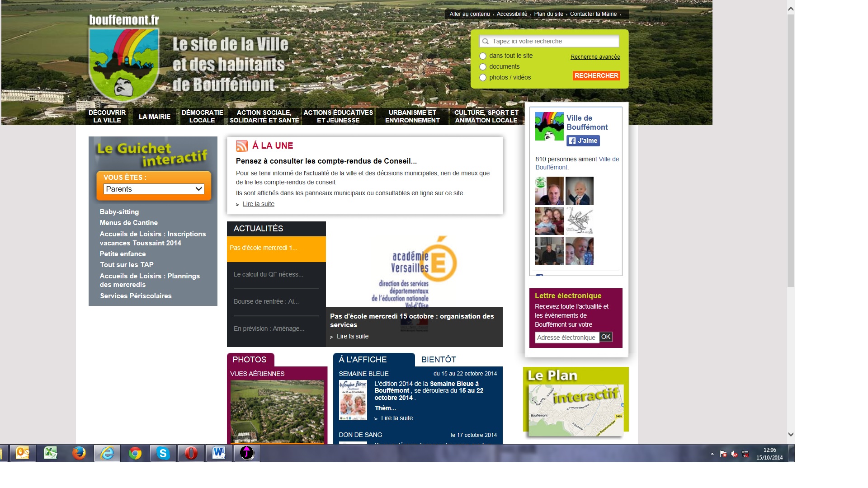Click the Ville de Bouffémont rainbow logo thumbnail
Viewport: 868px width, 488px height.
click(x=548, y=126)
